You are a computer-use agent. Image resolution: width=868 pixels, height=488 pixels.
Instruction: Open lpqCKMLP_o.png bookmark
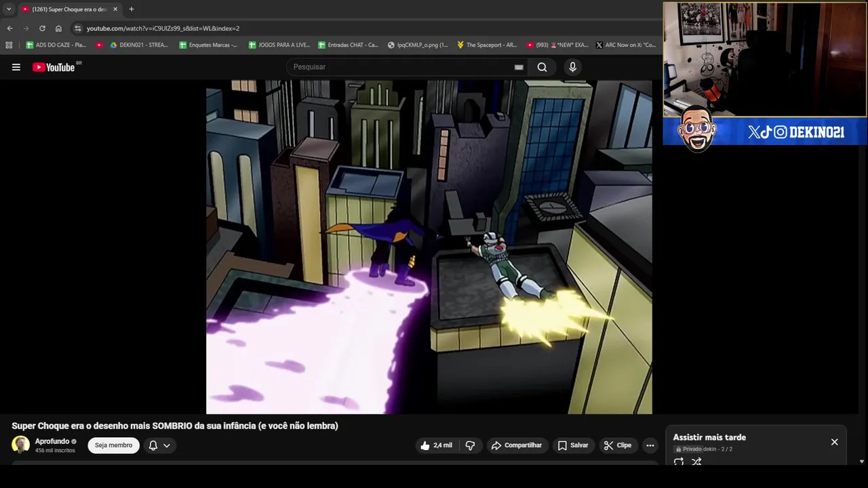418,45
